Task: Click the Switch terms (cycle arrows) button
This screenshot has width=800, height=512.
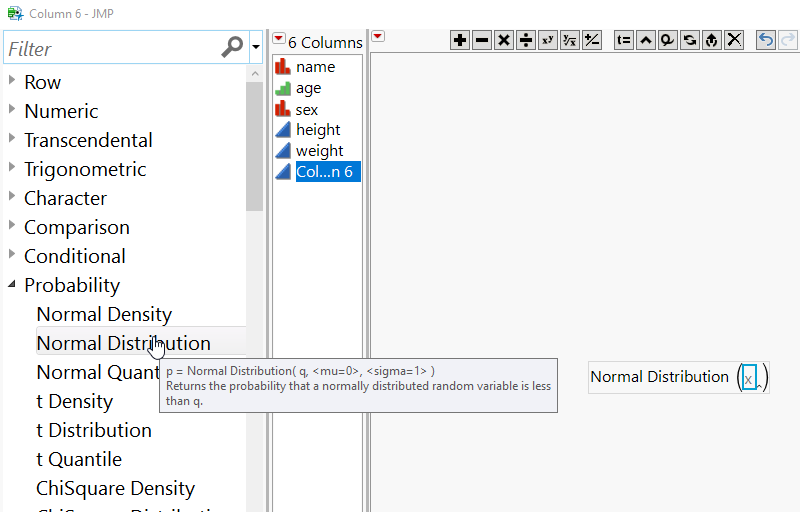Action: [x=689, y=40]
